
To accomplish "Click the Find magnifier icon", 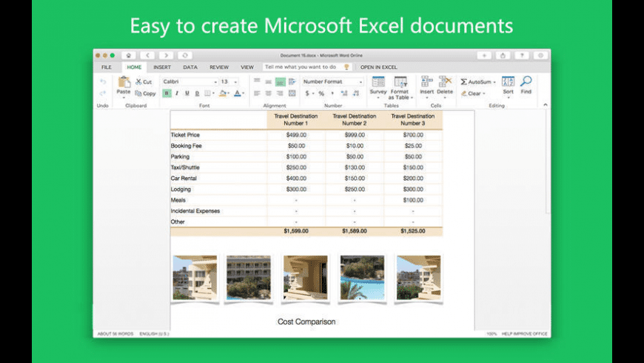I will (526, 81).
